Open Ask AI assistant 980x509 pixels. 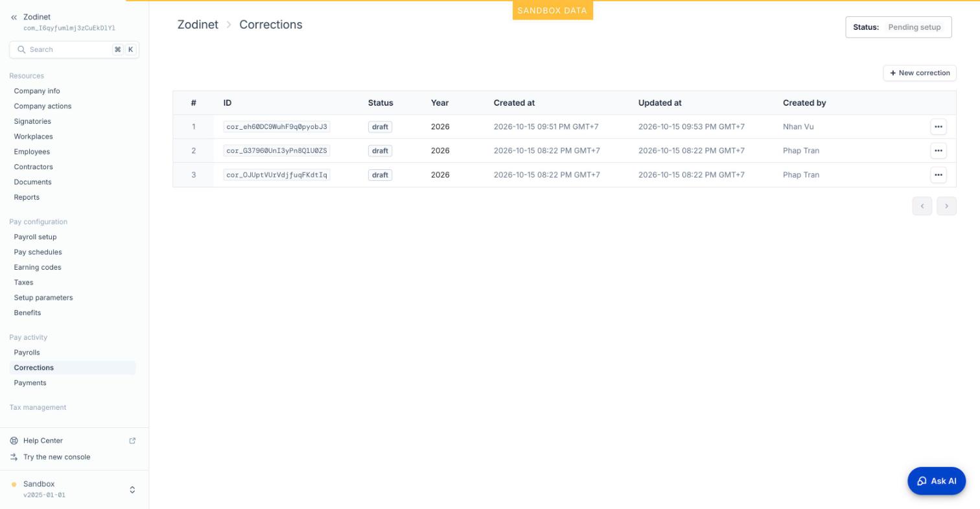[937, 481]
